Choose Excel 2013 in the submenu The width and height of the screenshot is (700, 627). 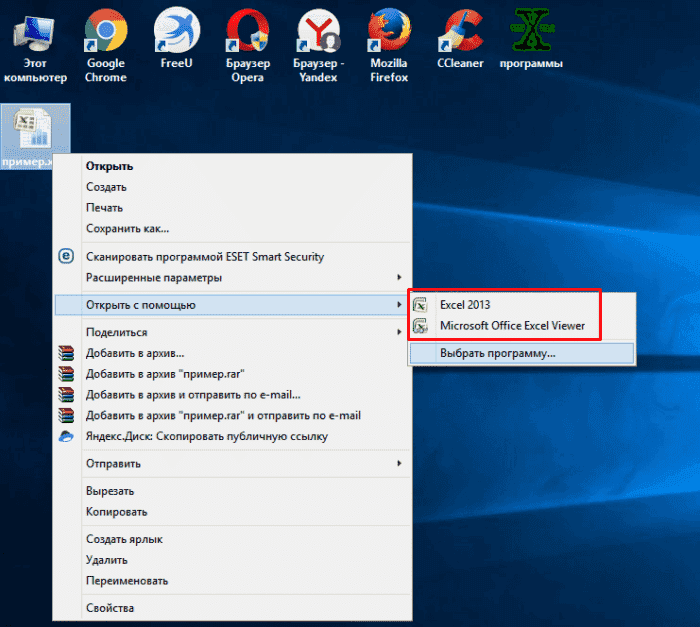pos(465,304)
